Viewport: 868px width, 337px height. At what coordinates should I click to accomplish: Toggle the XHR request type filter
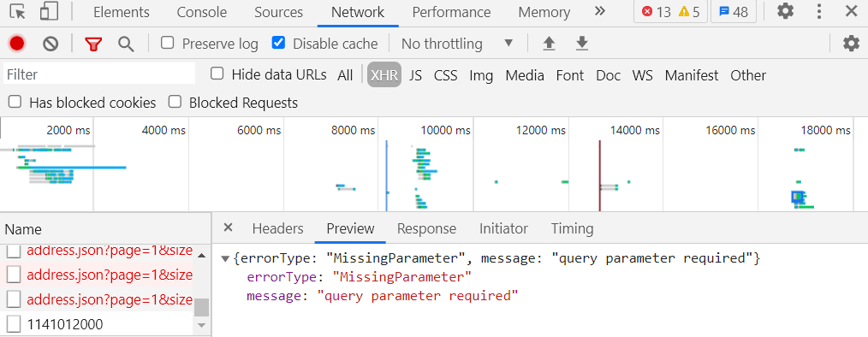(x=384, y=75)
